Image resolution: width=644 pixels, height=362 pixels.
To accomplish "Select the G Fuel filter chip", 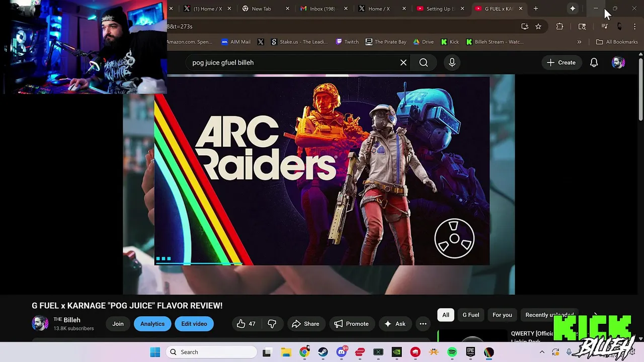I will pos(471,315).
